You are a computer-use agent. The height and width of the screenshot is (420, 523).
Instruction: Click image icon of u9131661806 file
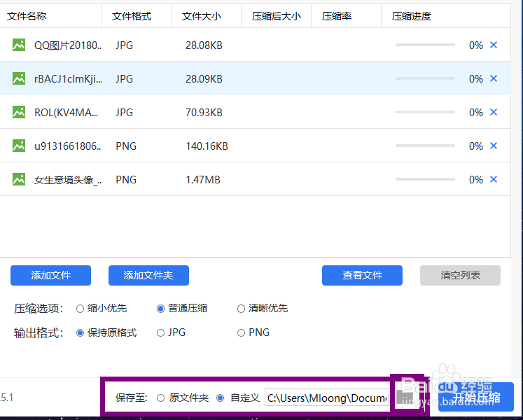[19, 146]
